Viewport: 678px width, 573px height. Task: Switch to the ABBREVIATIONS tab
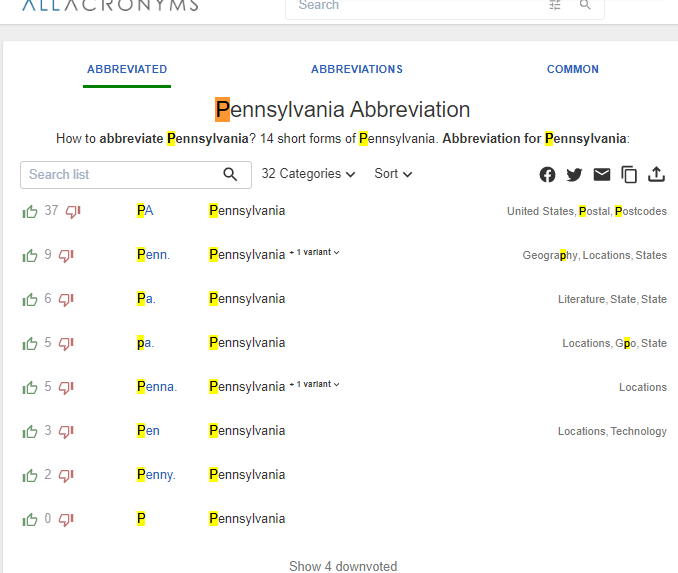click(357, 69)
